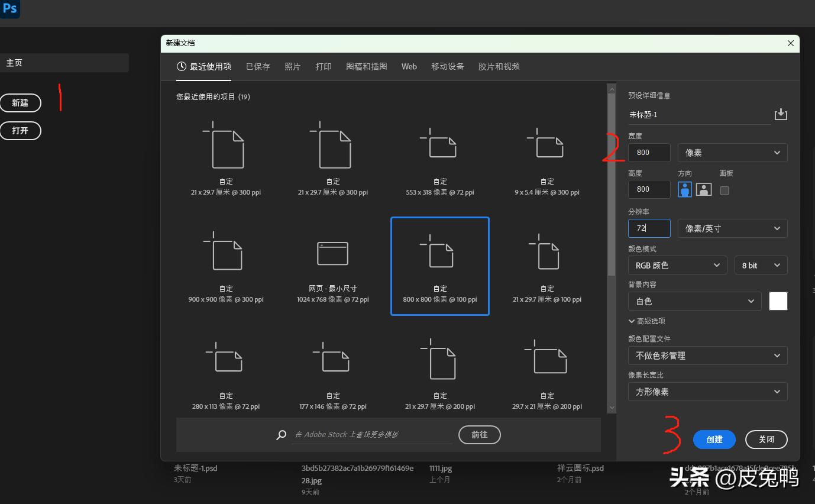Click the blue Create button
Viewport: 815px width, 504px height.
click(x=714, y=439)
